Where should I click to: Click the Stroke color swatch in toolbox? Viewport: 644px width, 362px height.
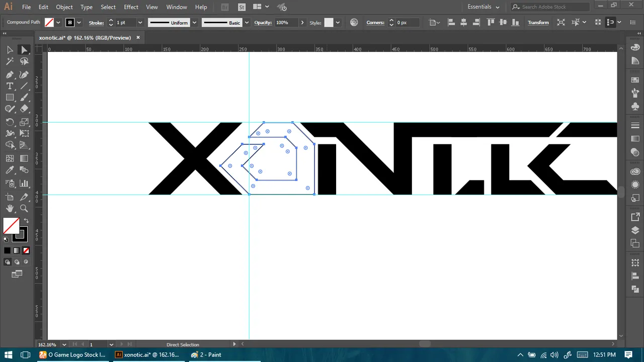pyautogui.click(x=20, y=234)
